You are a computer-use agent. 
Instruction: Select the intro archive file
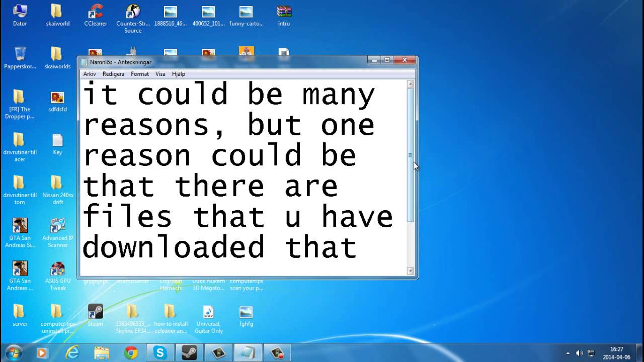(x=284, y=15)
